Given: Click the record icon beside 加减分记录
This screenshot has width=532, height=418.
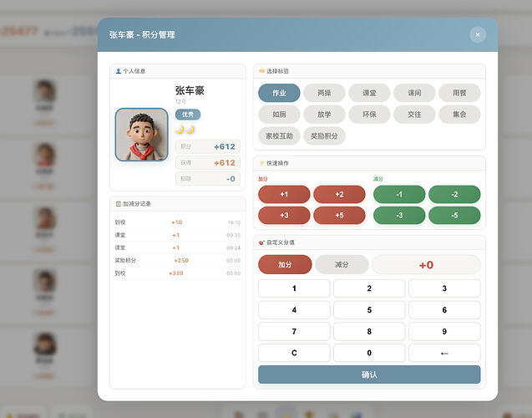Looking at the screenshot, I should tap(118, 204).
